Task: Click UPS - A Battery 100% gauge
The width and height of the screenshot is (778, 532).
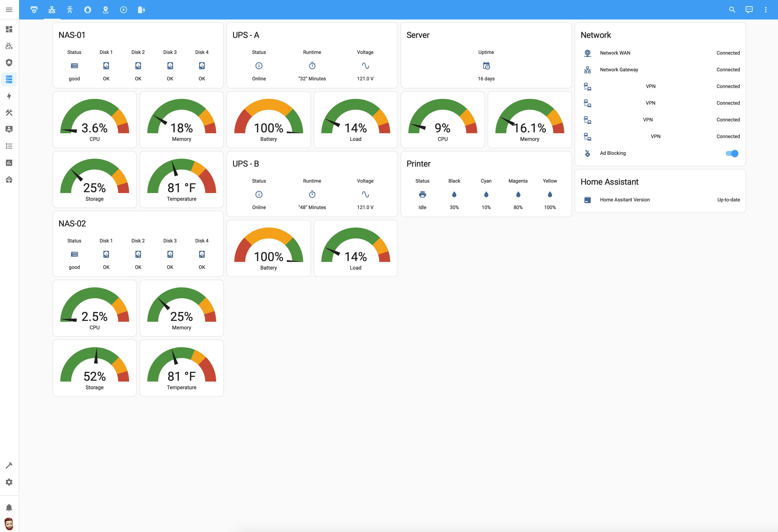Action: click(269, 120)
